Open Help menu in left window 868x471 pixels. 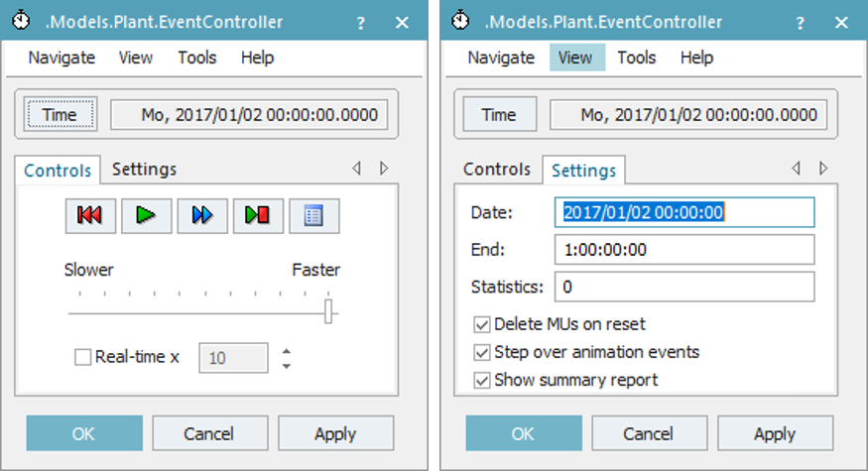pyautogui.click(x=257, y=58)
